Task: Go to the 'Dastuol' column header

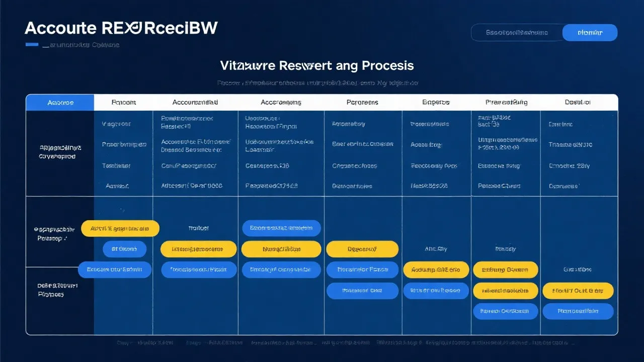Action: point(577,103)
